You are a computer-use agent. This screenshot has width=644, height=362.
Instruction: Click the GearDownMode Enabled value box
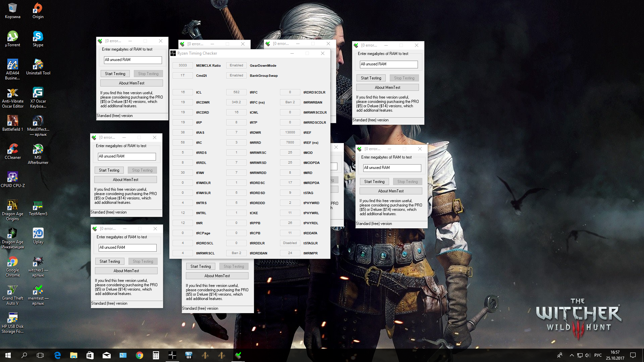tap(236, 65)
